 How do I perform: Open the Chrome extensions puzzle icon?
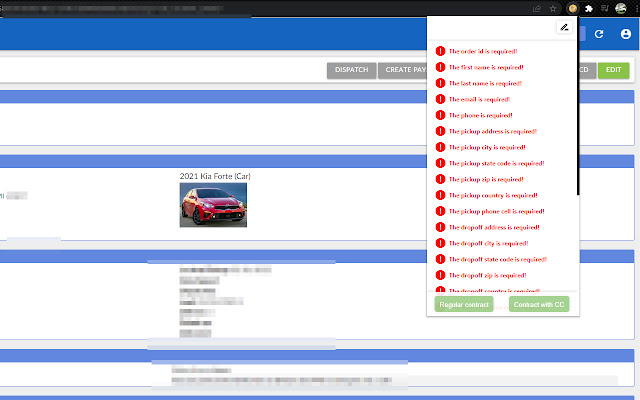[589, 9]
